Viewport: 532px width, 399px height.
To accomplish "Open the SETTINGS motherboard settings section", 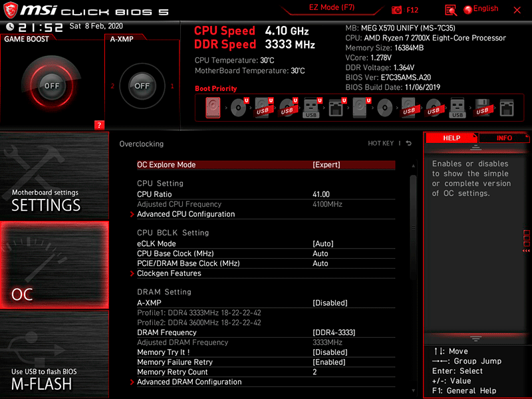I will click(x=55, y=176).
